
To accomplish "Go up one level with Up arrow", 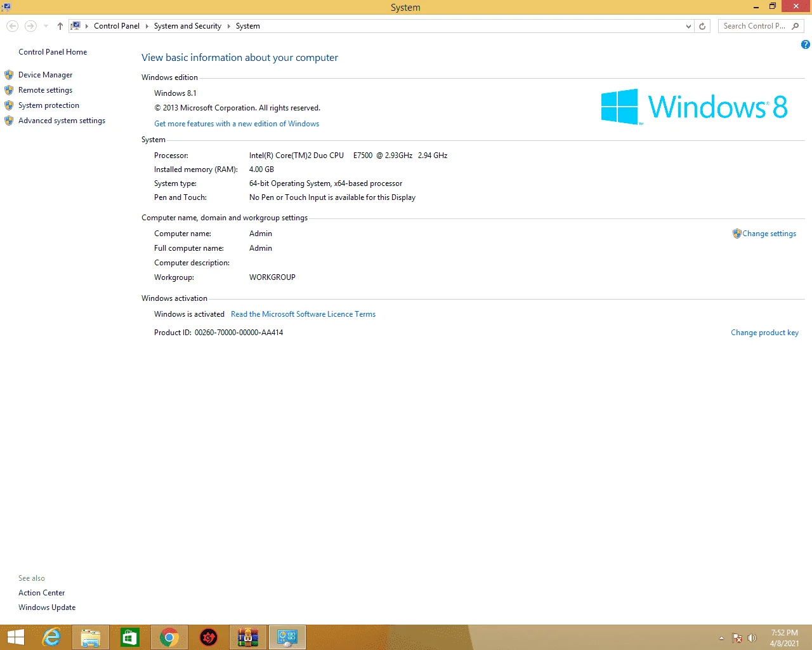I will point(60,26).
